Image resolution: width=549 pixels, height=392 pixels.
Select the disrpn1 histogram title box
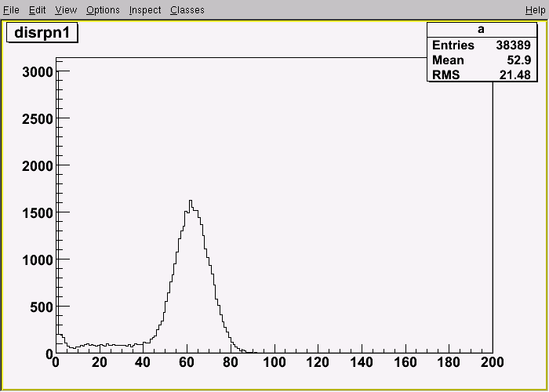point(42,33)
